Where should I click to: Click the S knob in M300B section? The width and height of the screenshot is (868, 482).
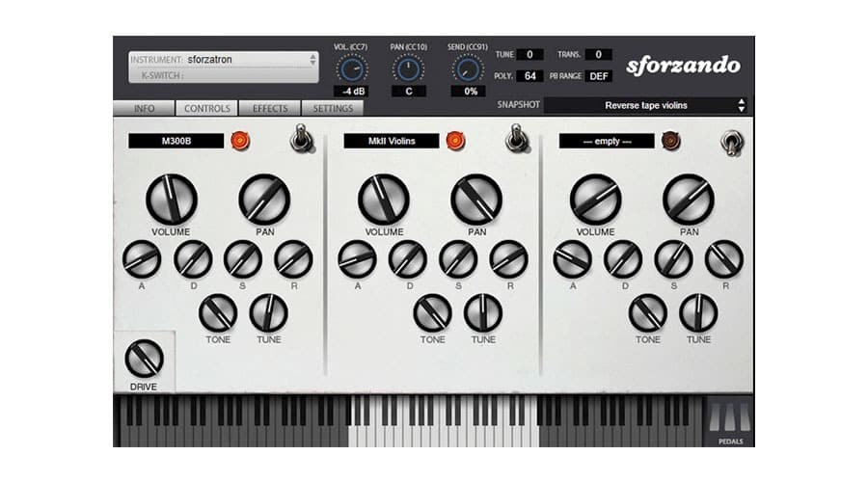pos(243,259)
